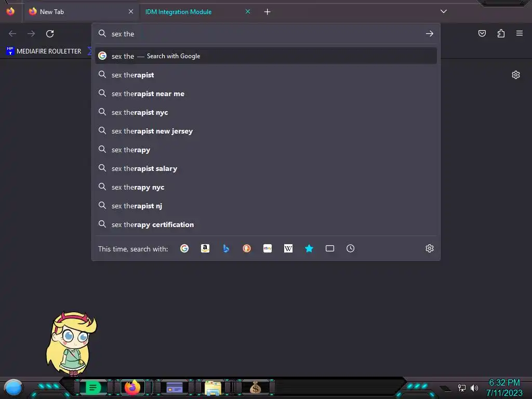This screenshot has height=399, width=532.
Task: Choose suggestion 'sex therapy nyc'
Action: click(266, 187)
